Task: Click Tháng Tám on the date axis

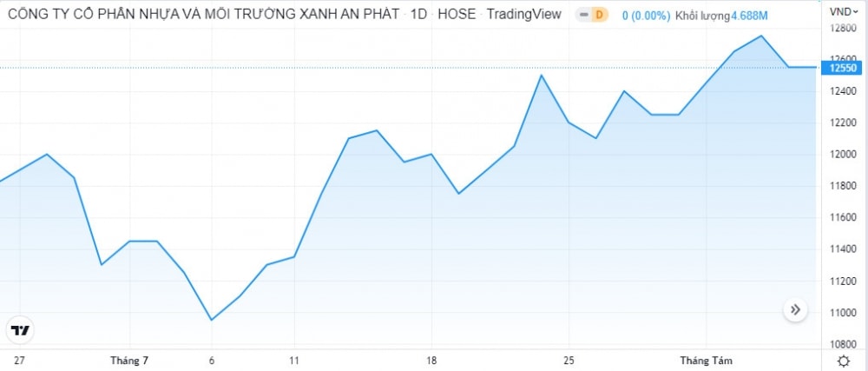Action: (x=707, y=361)
